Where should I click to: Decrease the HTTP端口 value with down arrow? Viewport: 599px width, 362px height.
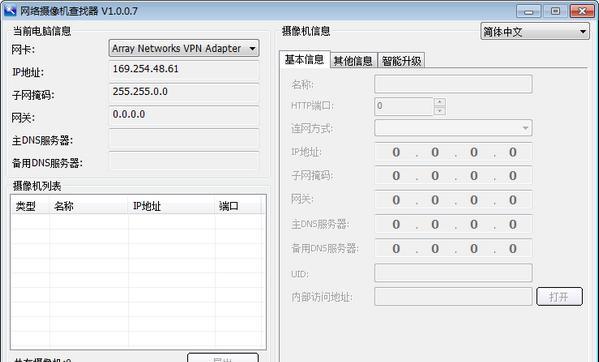tap(440, 111)
